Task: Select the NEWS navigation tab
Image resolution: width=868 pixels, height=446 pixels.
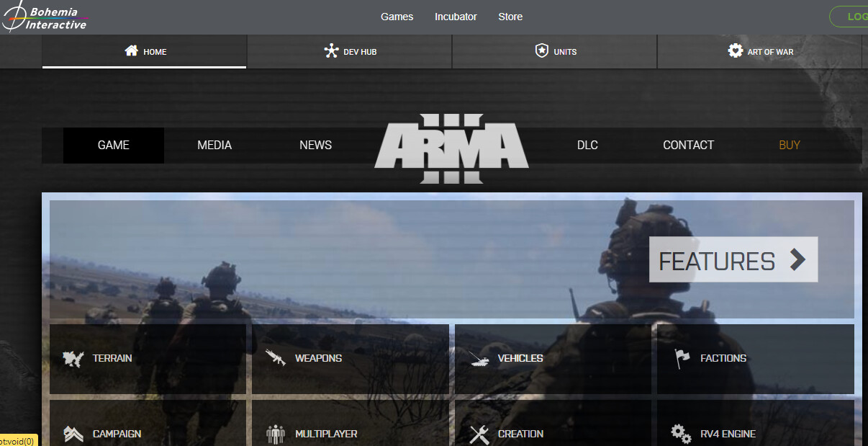Action: [x=315, y=146]
